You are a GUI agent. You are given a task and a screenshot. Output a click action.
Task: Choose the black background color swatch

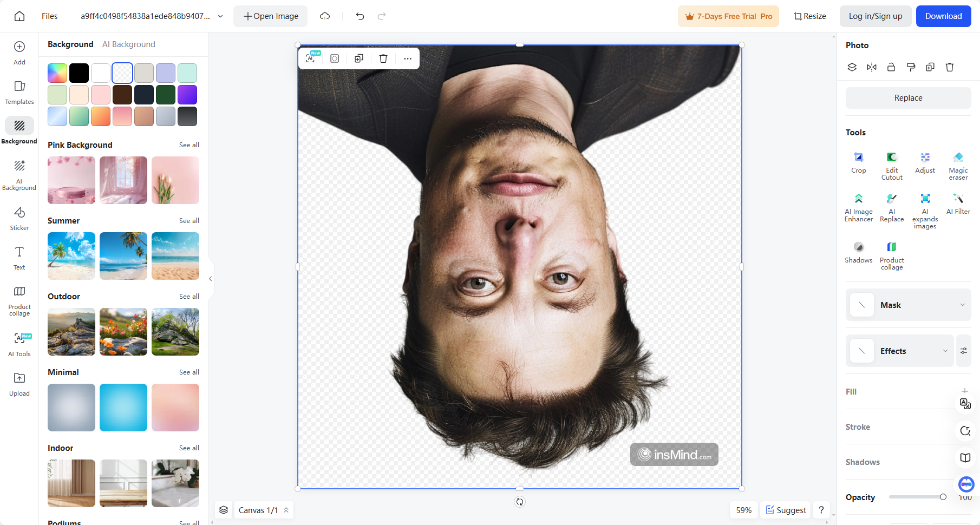pyautogui.click(x=79, y=73)
